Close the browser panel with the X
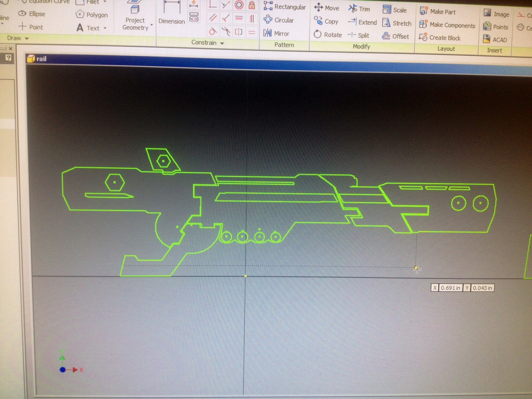The height and width of the screenshot is (399, 532). click(11, 49)
